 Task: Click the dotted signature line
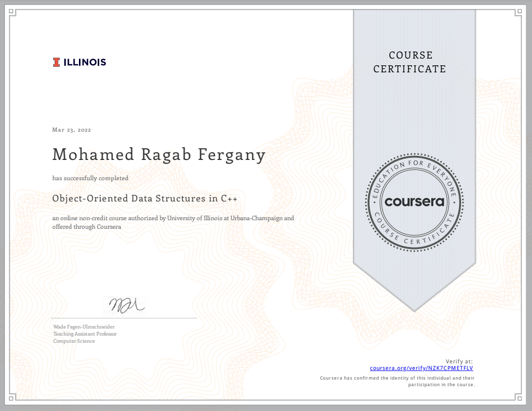click(124, 318)
